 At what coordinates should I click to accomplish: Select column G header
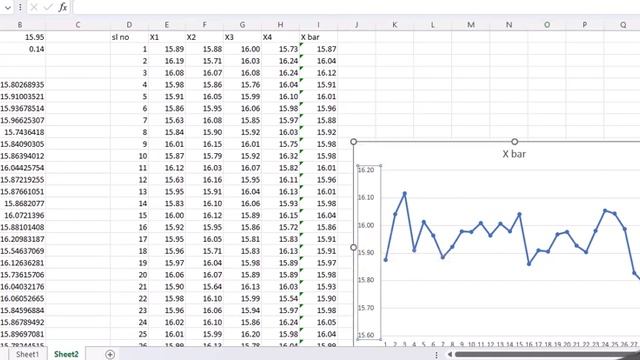pos(242,25)
